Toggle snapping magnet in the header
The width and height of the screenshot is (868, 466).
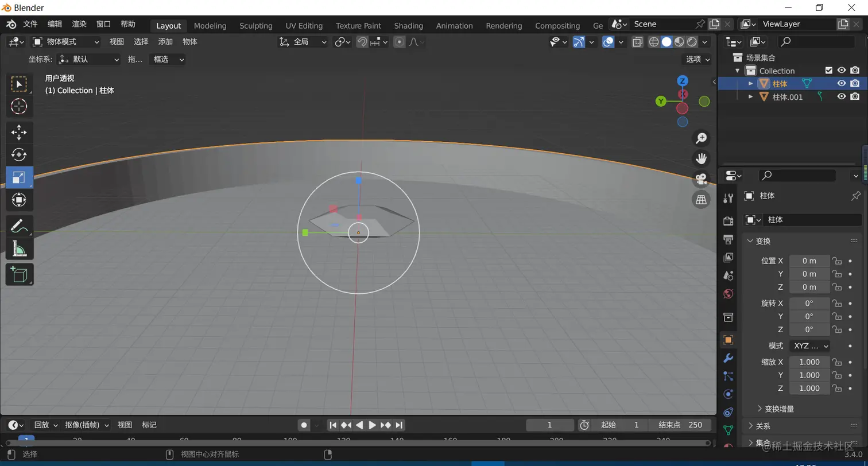click(362, 41)
